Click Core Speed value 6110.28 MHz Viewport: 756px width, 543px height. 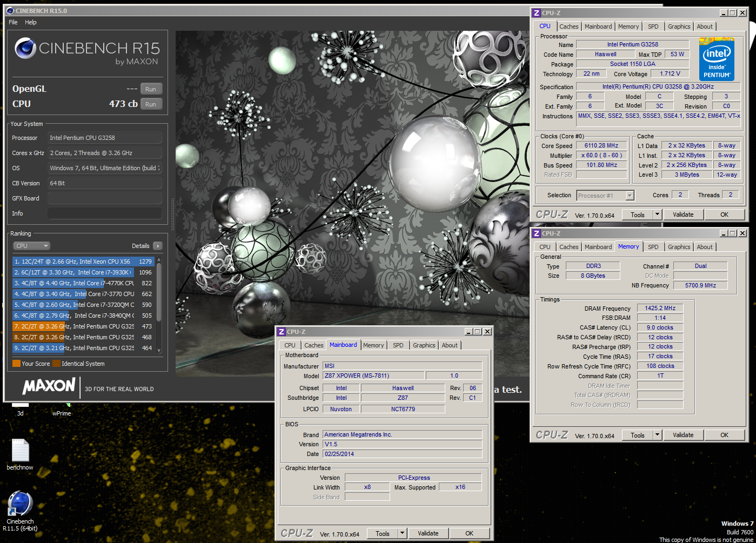pos(601,146)
